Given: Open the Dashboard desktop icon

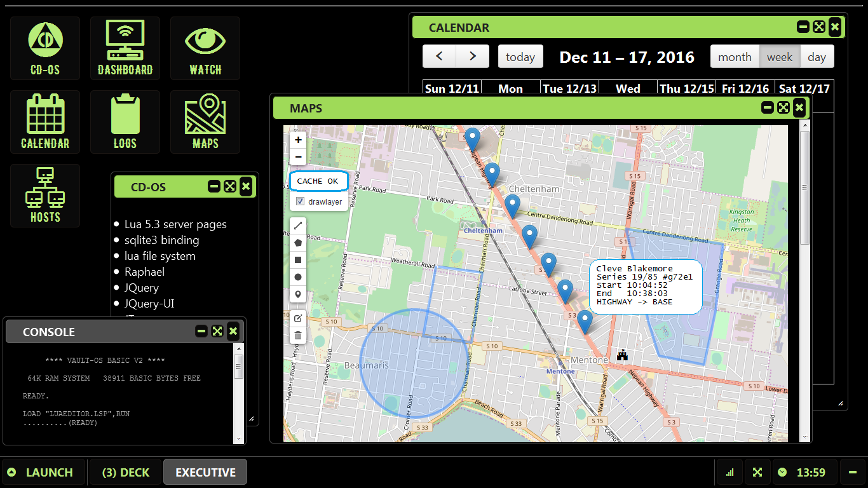Looking at the screenshot, I should pyautogui.click(x=125, y=48).
